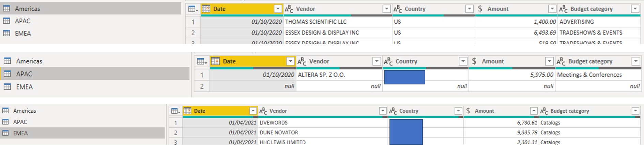
Task: Select EMEA query in list with Americas highlighted
Action: (x=91, y=33)
